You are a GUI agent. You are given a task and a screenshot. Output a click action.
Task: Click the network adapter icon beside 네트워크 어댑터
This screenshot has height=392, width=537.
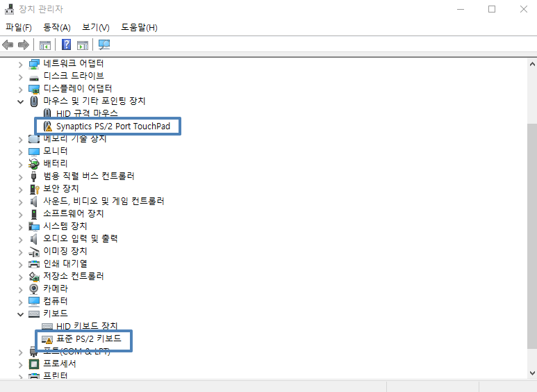[x=34, y=64]
